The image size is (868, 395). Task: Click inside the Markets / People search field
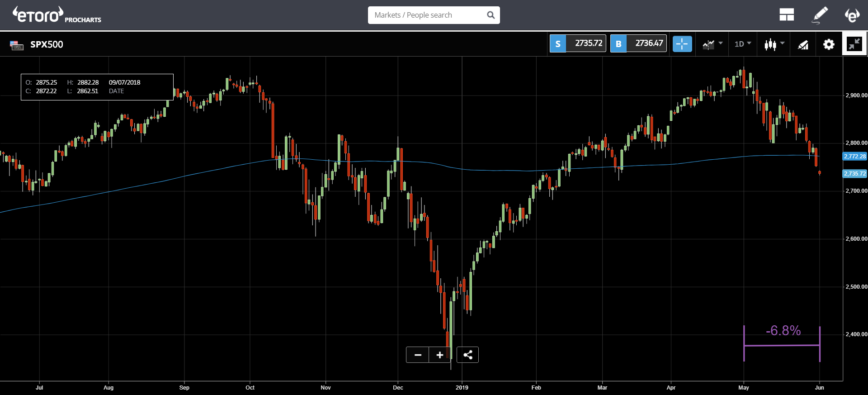427,15
